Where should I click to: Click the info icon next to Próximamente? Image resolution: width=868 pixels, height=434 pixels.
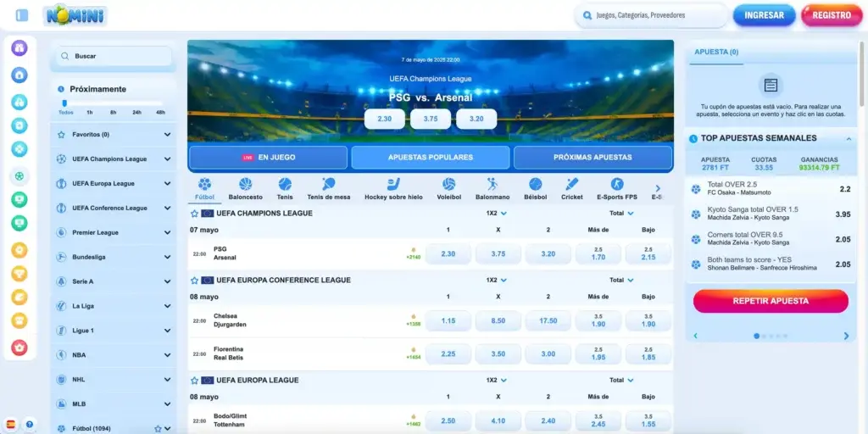coord(61,89)
